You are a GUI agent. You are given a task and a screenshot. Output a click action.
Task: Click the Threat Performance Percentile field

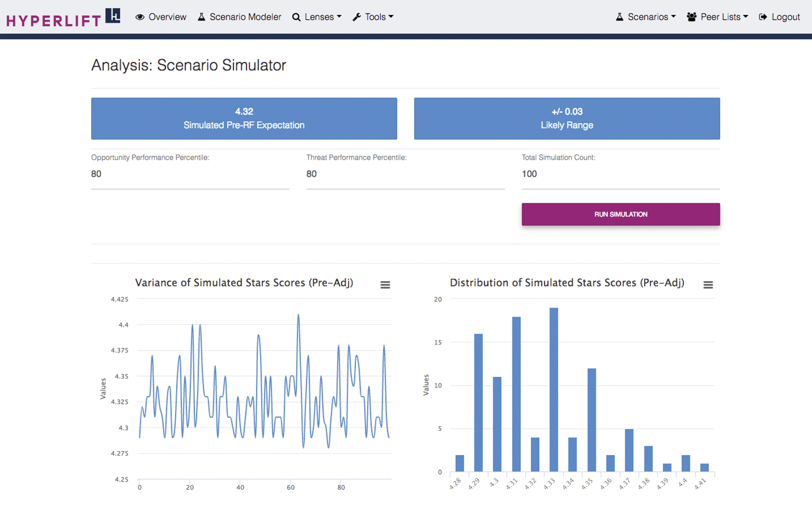pos(405,174)
